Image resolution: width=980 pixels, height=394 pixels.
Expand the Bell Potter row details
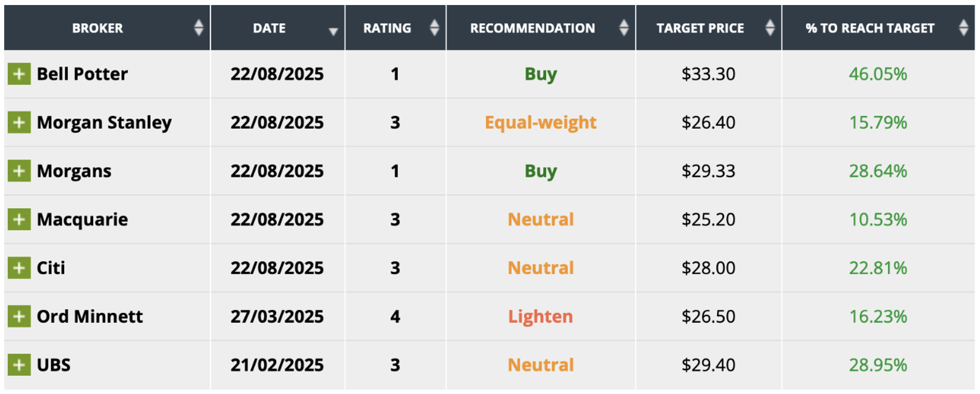19,74
